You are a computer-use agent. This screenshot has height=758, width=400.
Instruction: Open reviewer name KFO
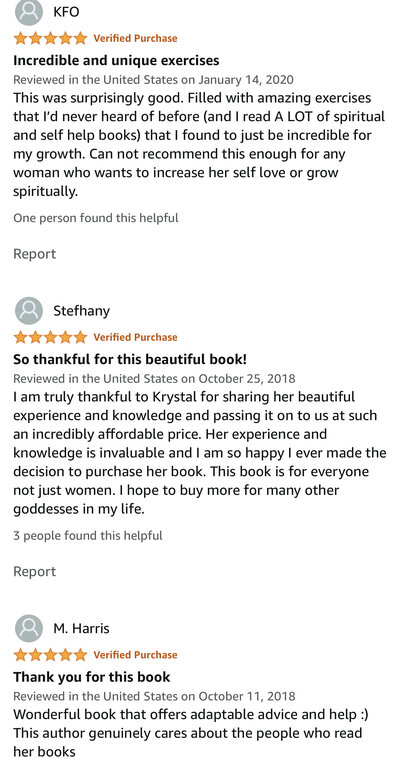[x=66, y=12]
